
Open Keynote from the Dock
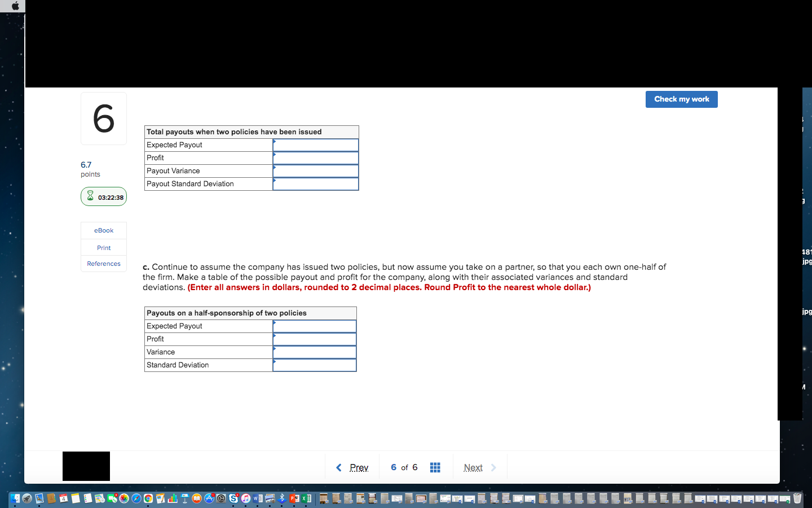tap(184, 498)
